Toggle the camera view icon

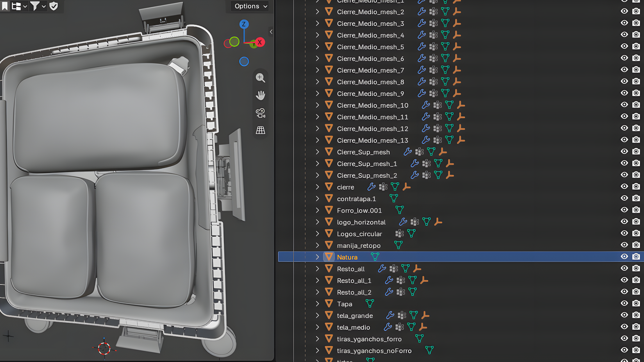click(x=260, y=113)
